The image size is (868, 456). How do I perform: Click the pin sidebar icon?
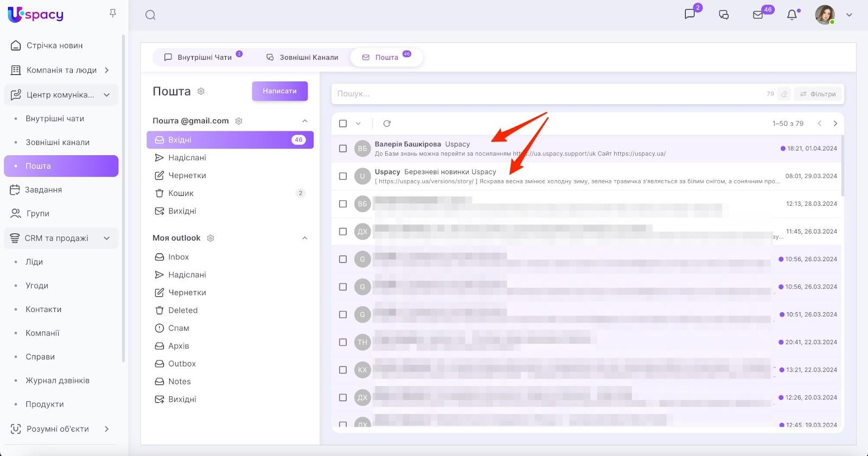click(x=113, y=13)
